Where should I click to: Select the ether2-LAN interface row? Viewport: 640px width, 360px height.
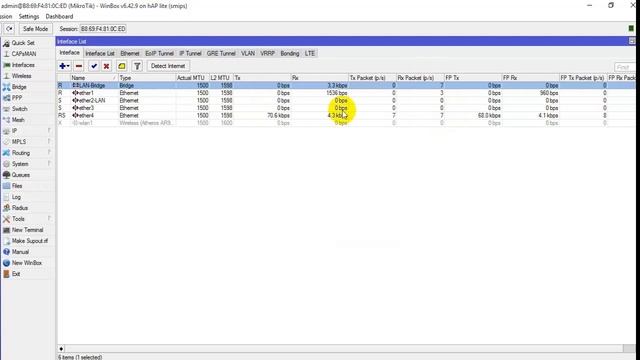click(346, 100)
